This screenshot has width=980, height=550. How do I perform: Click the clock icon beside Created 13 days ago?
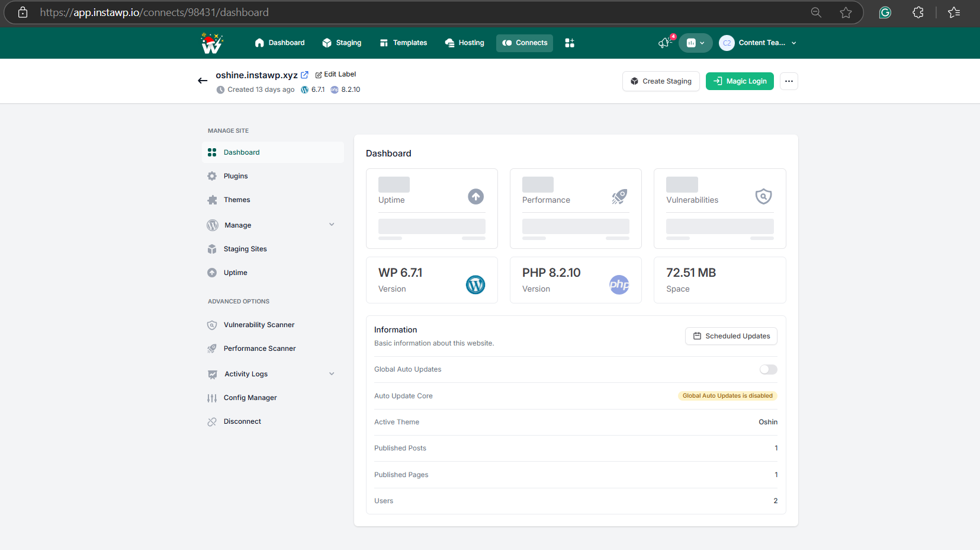click(220, 90)
